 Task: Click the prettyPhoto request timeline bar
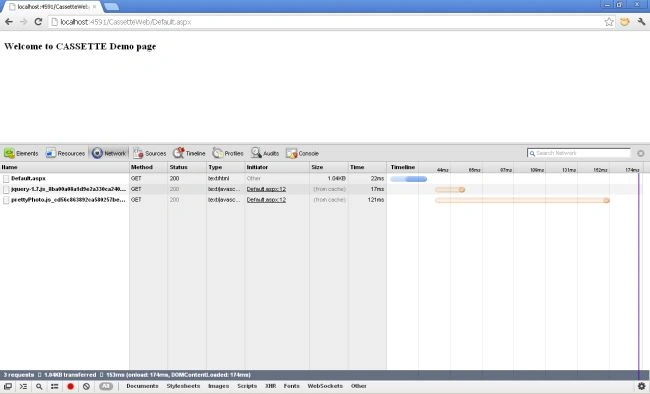coord(522,200)
